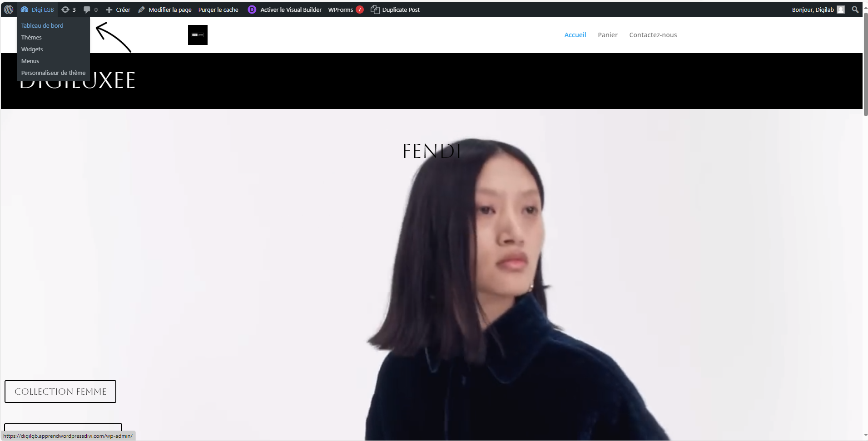The image size is (868, 441).
Task: Click the pencil icon for Modifier la page
Action: click(142, 10)
